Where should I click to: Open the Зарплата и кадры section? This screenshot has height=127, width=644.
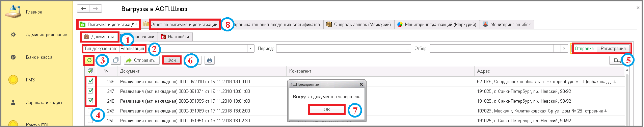tap(44, 102)
